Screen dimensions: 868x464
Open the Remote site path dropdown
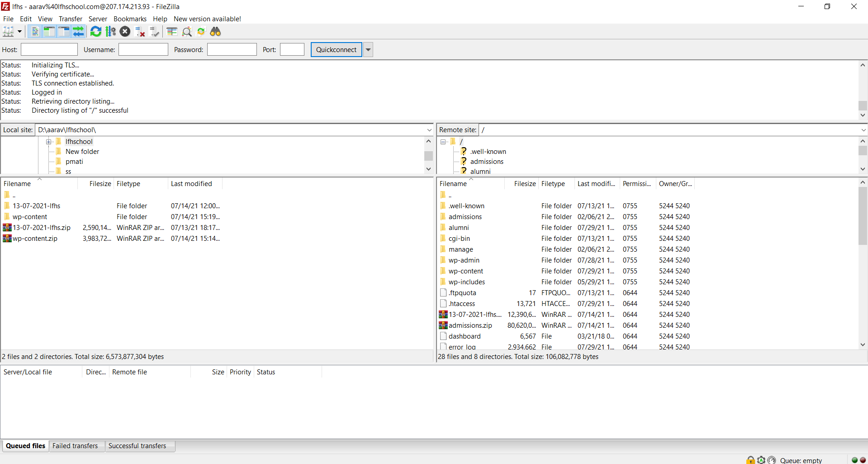click(x=863, y=130)
